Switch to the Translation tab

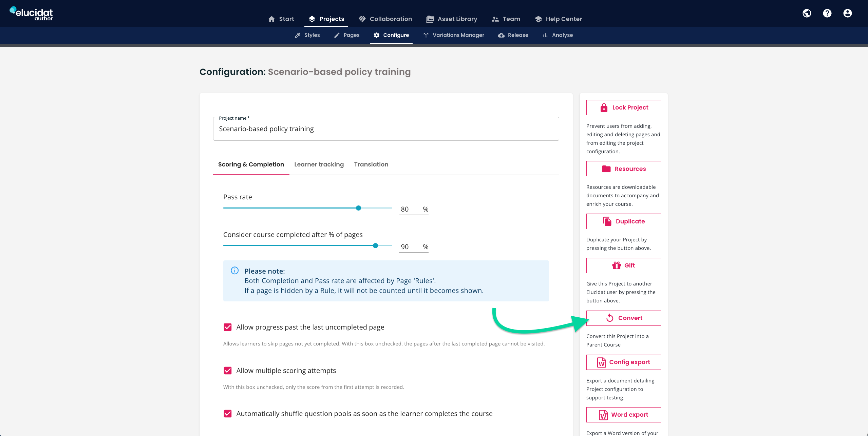(371, 164)
